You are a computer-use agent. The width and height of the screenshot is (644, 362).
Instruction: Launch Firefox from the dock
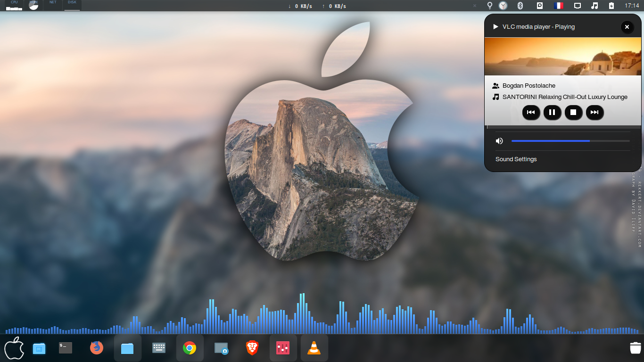[x=97, y=348]
